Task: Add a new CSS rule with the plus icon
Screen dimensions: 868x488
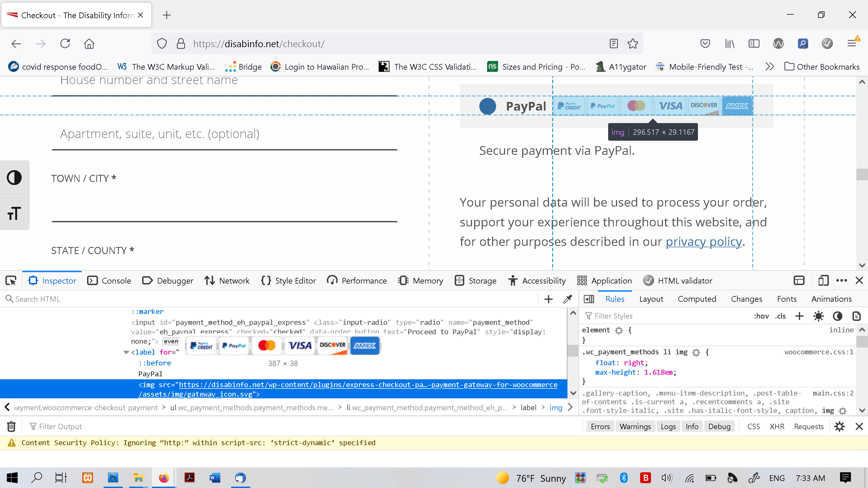Action: tap(799, 316)
